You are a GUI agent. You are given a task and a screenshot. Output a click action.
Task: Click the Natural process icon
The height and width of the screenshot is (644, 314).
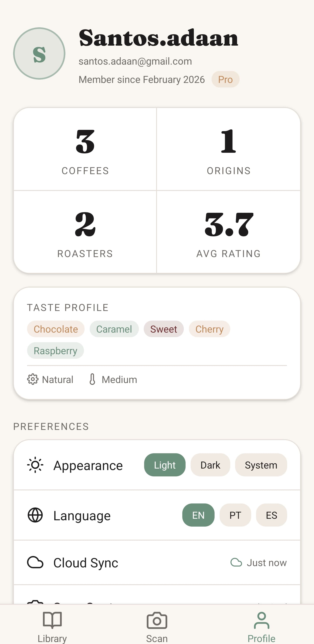(33, 379)
